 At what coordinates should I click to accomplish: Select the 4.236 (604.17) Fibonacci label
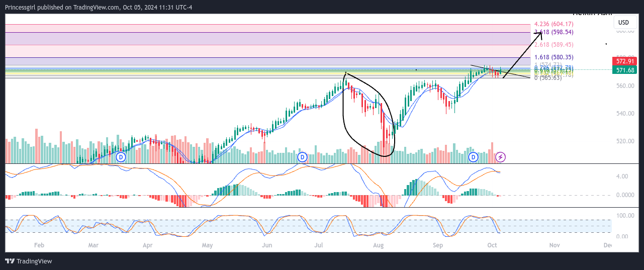coord(554,24)
